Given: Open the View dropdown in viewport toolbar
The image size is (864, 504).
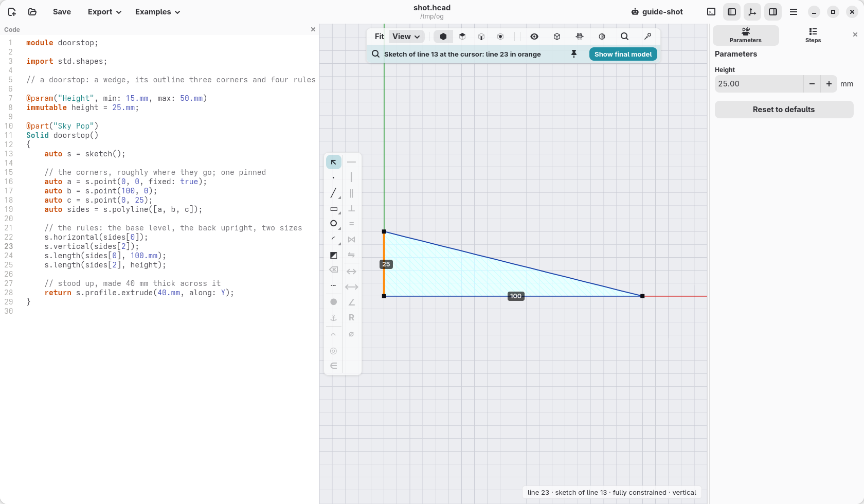Looking at the screenshot, I should pos(406,37).
